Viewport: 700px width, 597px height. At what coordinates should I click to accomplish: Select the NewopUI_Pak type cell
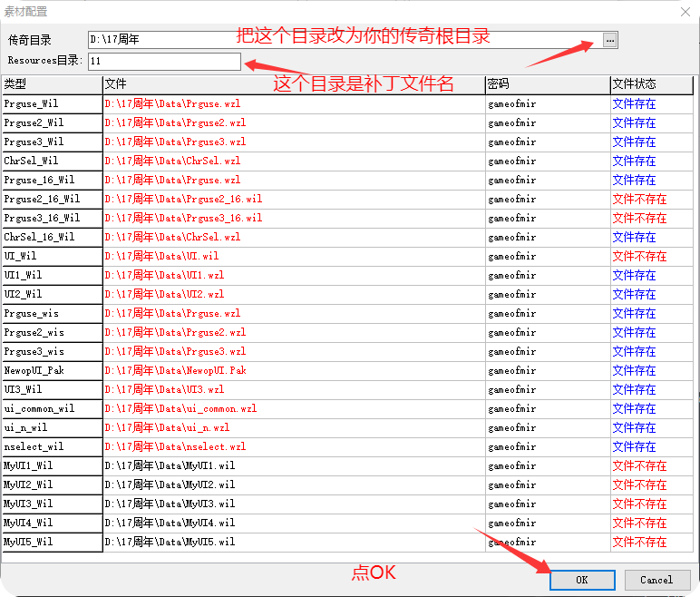[x=52, y=370]
